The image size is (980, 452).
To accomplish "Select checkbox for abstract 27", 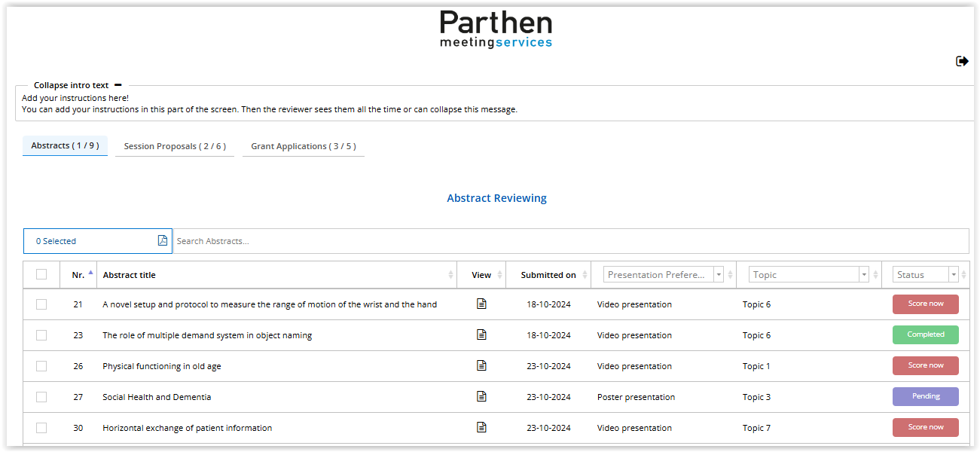I will tap(41, 397).
